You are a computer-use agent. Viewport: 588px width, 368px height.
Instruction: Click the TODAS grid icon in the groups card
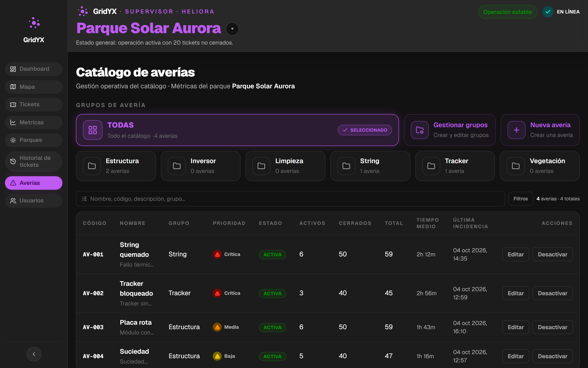92,130
